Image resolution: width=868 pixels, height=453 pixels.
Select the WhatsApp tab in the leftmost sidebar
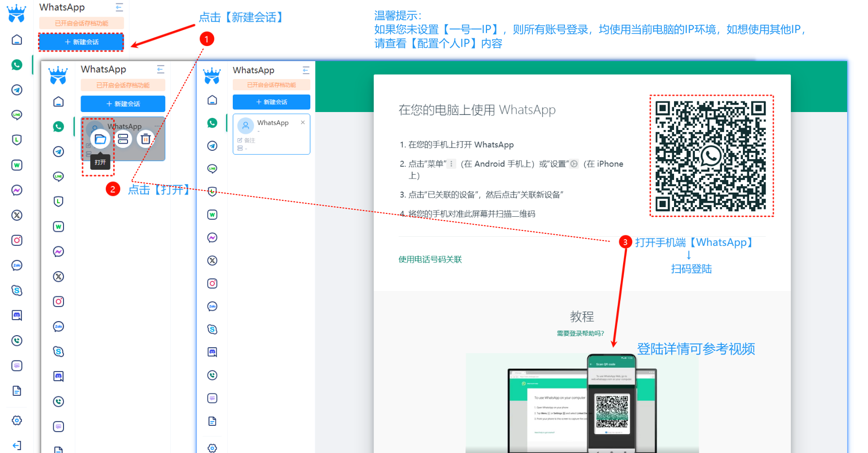[17, 65]
